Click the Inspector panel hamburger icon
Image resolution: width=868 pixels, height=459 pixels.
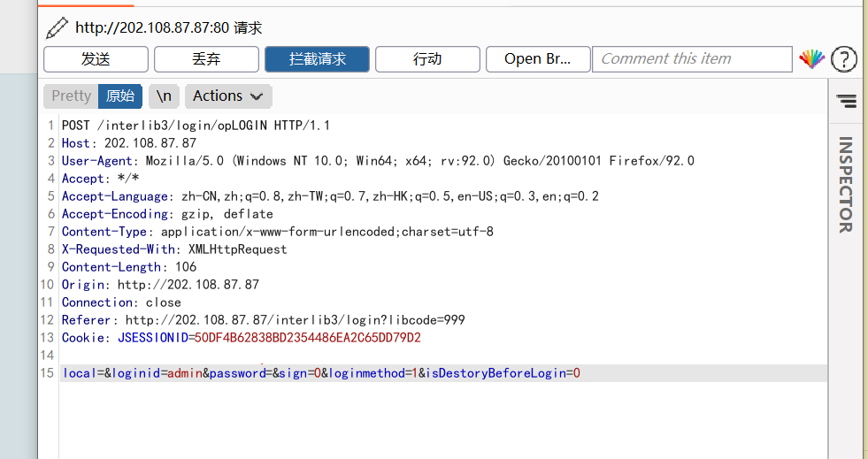coord(846,100)
